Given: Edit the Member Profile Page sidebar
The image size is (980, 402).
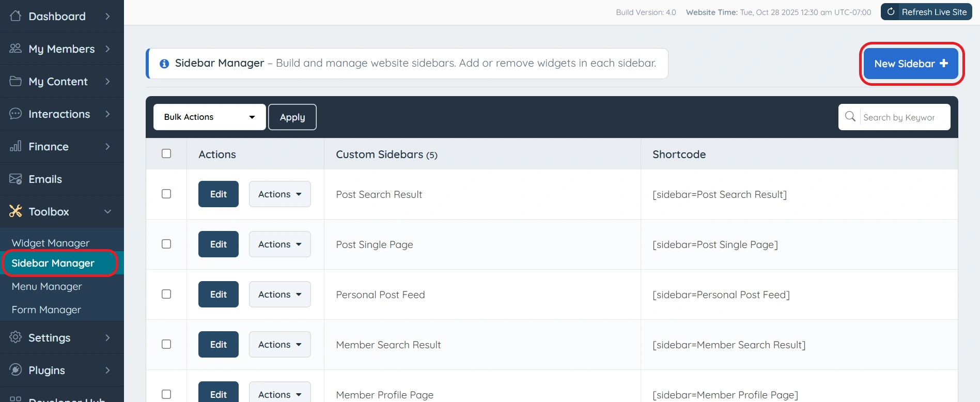Looking at the screenshot, I should pos(219,392).
